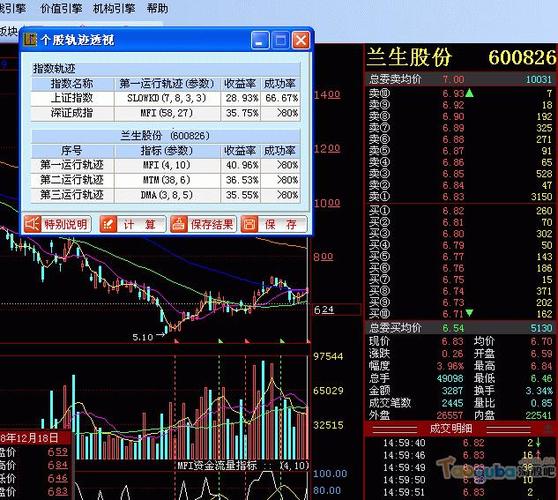This screenshot has height=500, width=558.
Task: Click the dialog title bar app icon
Action: click(30, 40)
